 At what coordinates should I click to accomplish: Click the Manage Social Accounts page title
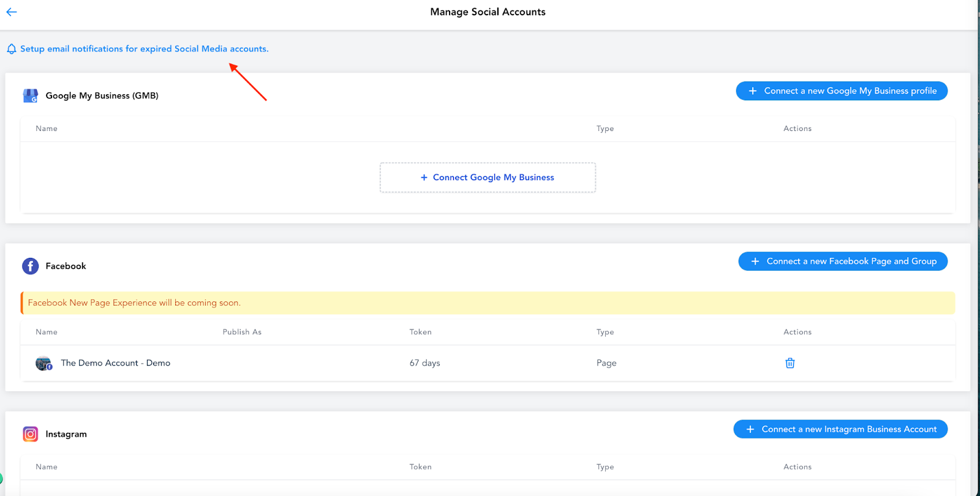[x=488, y=12]
